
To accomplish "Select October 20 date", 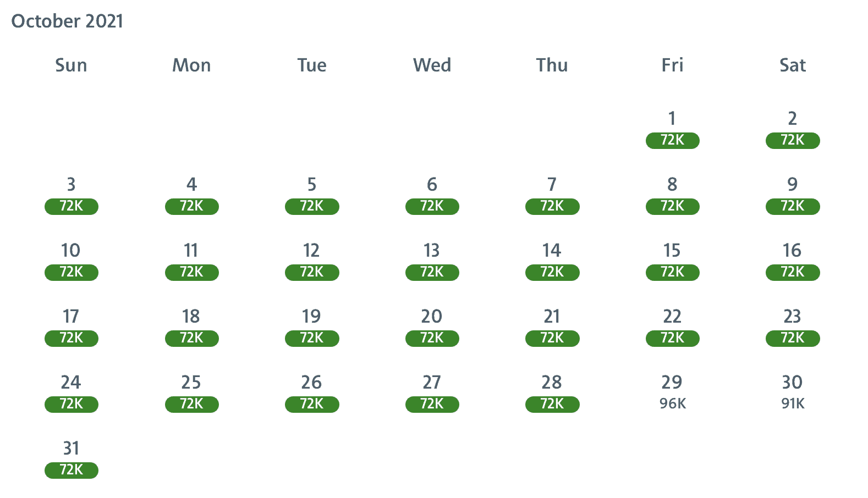I will coord(432,328).
